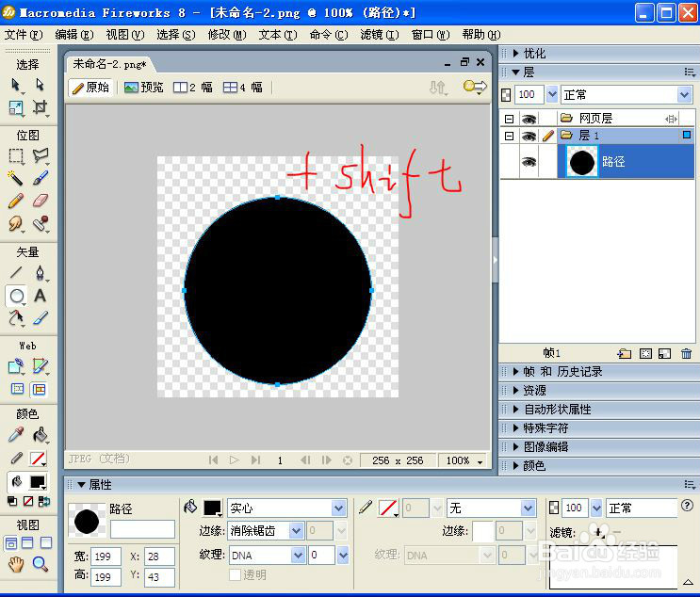Screen dimensions: 700x597
Task: Click the 宽 width input field
Action: point(106,557)
